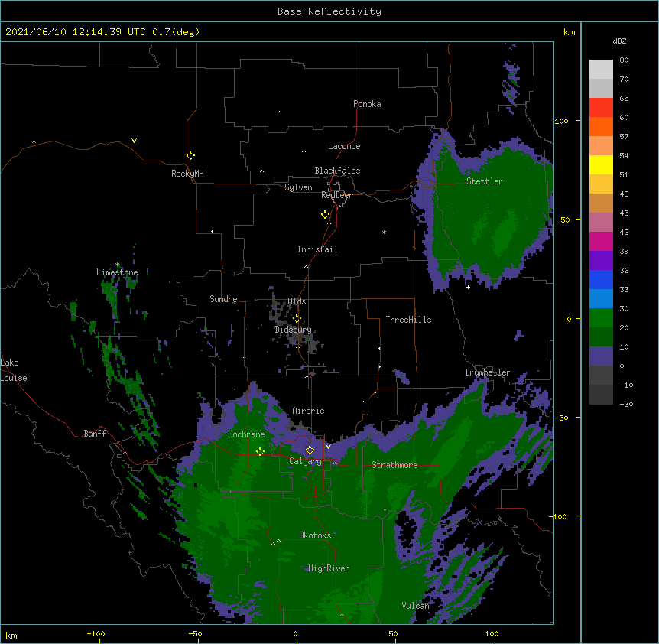
Task: Click the Lacombe town label
Action: click(x=344, y=146)
